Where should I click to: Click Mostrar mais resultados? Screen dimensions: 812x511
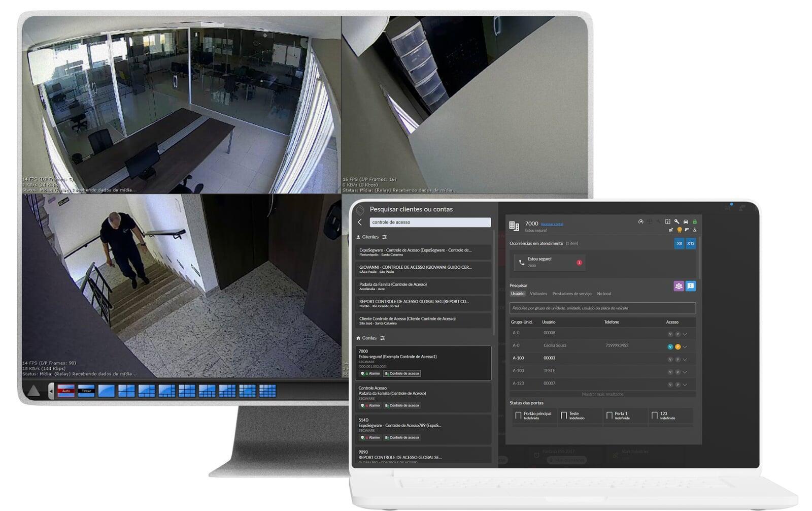(x=602, y=394)
